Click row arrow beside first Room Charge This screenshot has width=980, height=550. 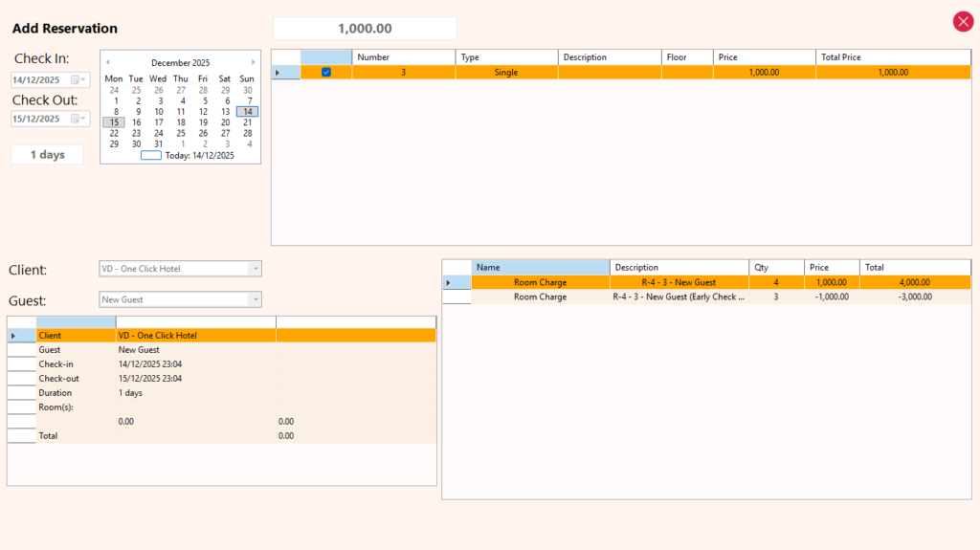(449, 283)
